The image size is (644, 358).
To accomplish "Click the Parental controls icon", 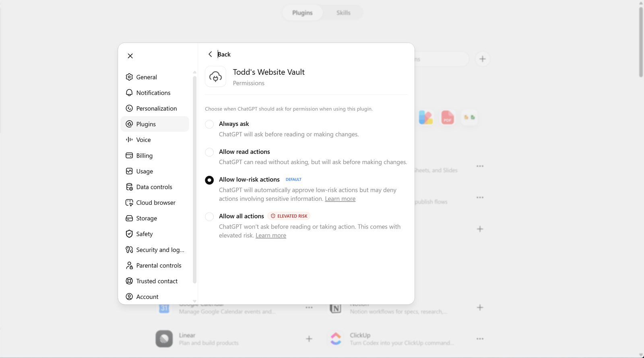I will click(129, 265).
